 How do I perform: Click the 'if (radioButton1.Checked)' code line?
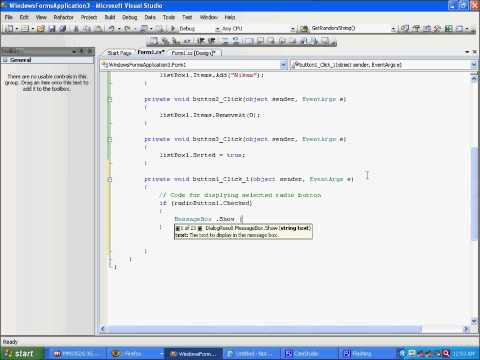click(x=206, y=203)
